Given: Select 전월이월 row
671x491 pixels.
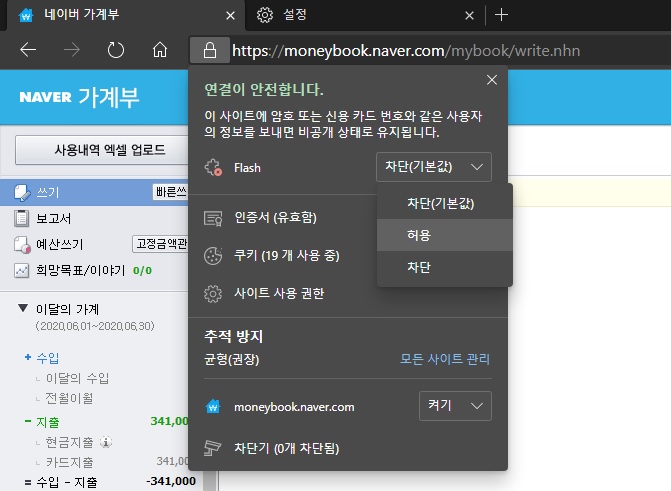Looking at the screenshot, I should coord(69,399).
